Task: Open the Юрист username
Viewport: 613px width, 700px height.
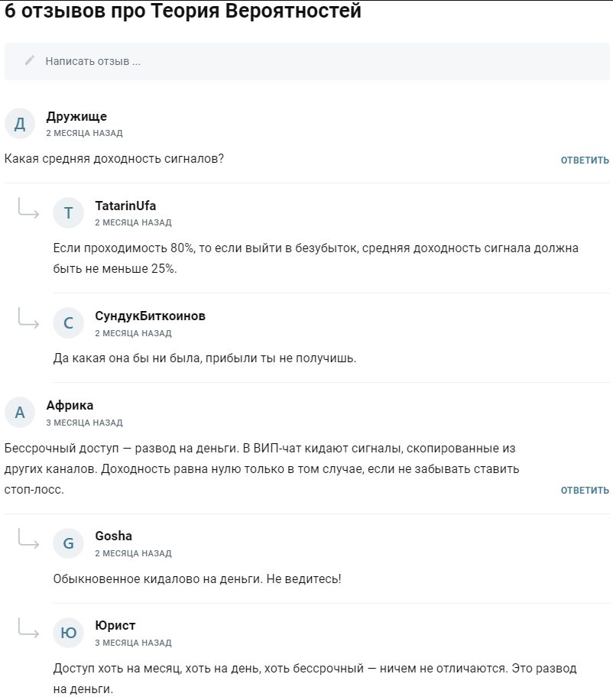Action: click(x=115, y=625)
